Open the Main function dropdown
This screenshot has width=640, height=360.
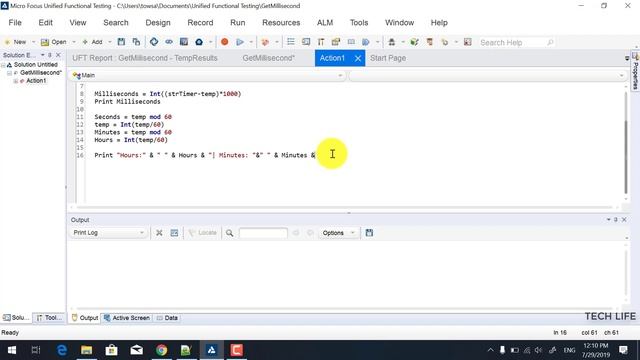207,75
